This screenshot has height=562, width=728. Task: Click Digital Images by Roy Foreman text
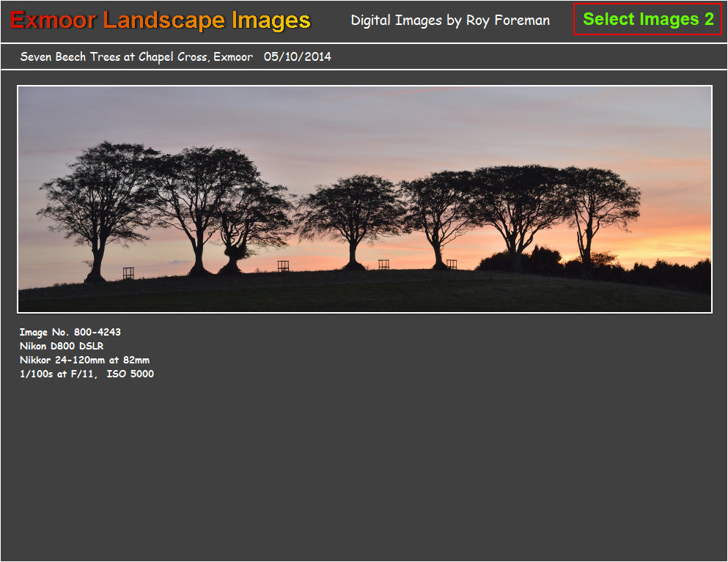tap(452, 21)
